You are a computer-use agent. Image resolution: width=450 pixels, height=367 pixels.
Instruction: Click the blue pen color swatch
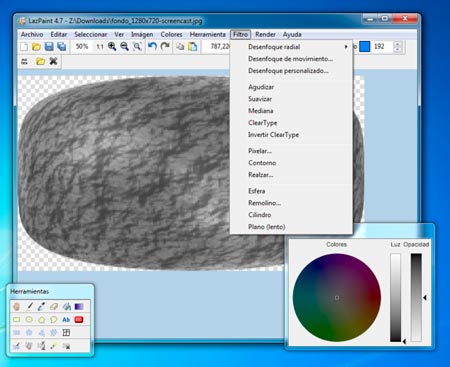click(365, 47)
